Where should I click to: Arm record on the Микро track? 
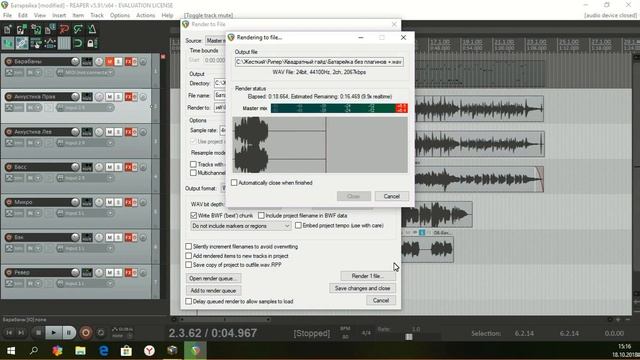click(9, 202)
